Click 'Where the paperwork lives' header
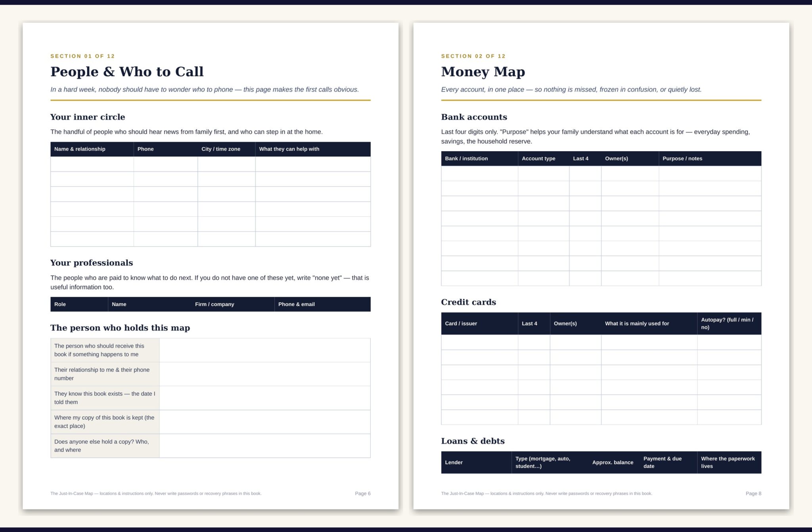The height and width of the screenshot is (532, 812). 729,463
